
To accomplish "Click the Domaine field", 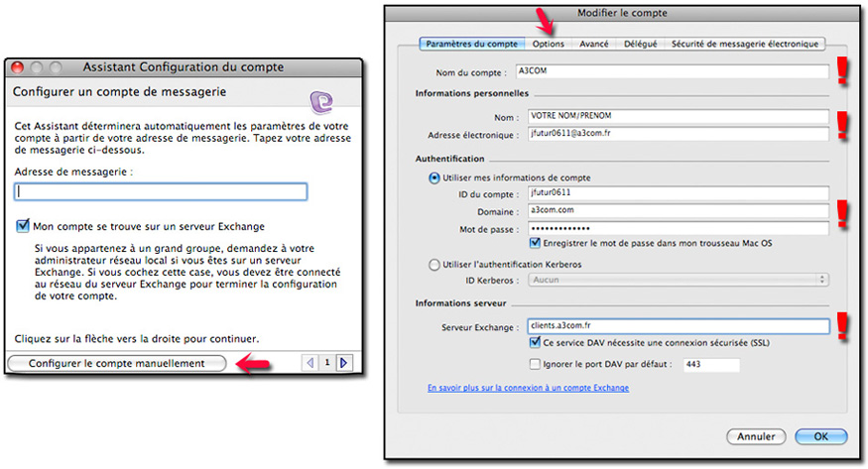I will 679,210.
